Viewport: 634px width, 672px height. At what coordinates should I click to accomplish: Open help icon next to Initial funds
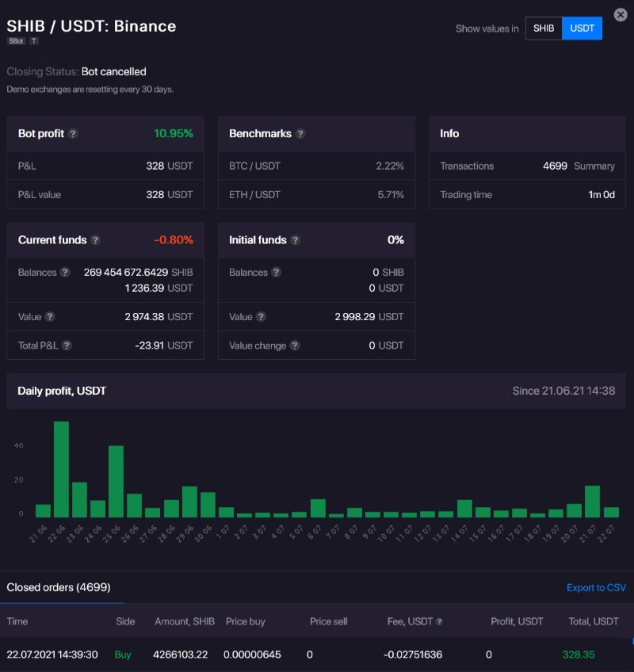pyautogui.click(x=296, y=240)
